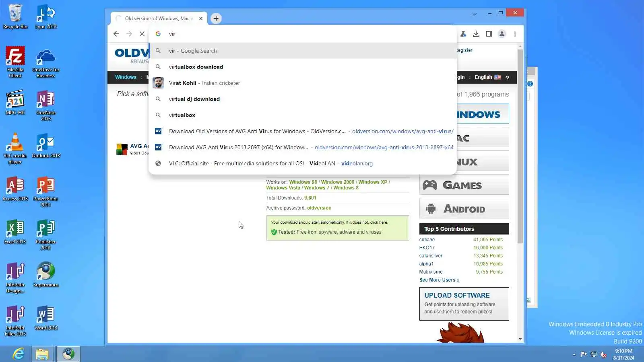644x362 pixels.
Task: Open contributor safarisilver's profile
Action: click(431, 256)
